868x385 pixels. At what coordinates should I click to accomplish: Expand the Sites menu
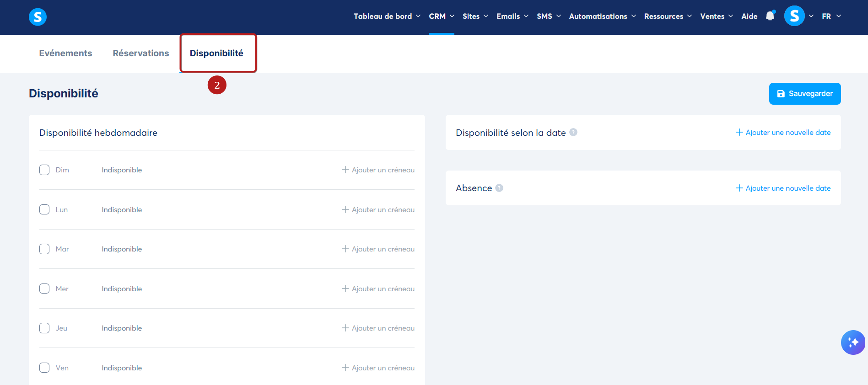475,16
